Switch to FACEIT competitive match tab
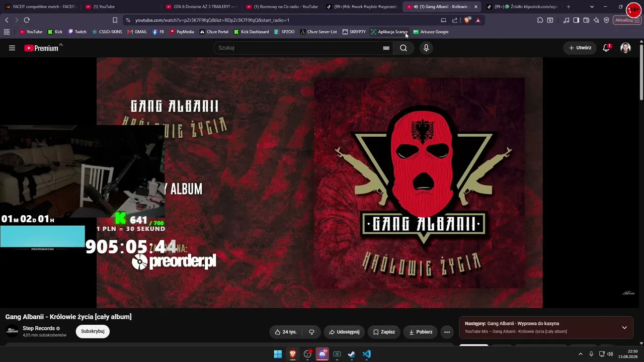 tap(41, 7)
